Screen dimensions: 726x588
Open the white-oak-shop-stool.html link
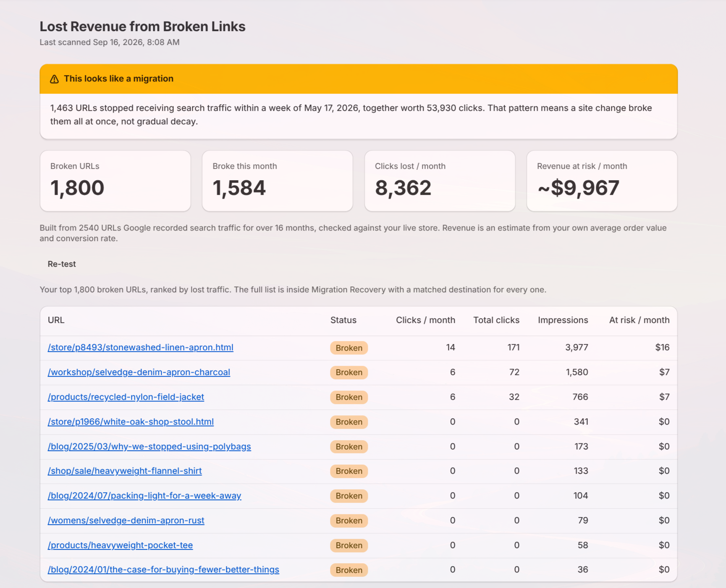131,422
